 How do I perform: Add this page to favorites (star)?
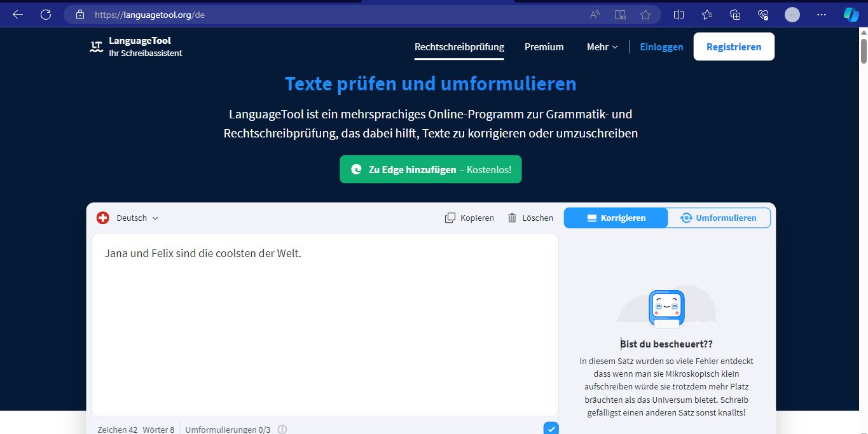[x=645, y=15]
